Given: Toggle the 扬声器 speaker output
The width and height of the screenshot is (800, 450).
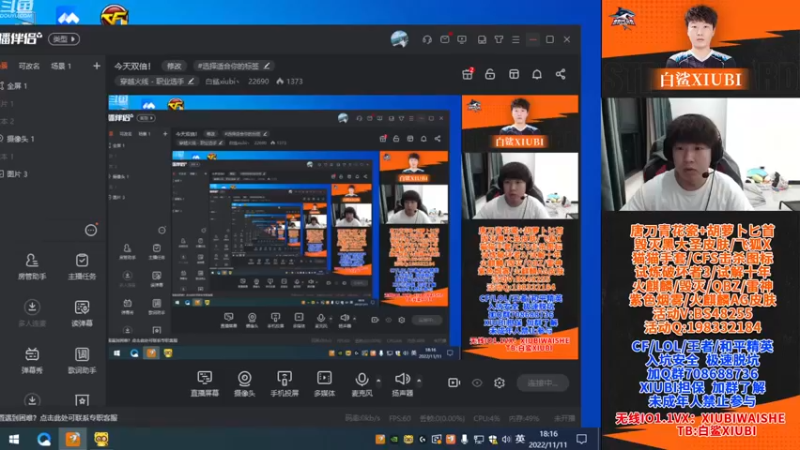Looking at the screenshot, I should tap(402, 384).
